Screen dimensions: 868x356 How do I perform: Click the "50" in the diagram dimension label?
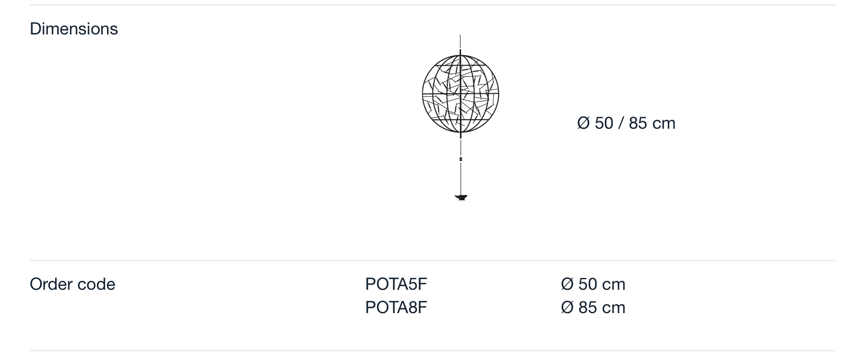click(604, 123)
